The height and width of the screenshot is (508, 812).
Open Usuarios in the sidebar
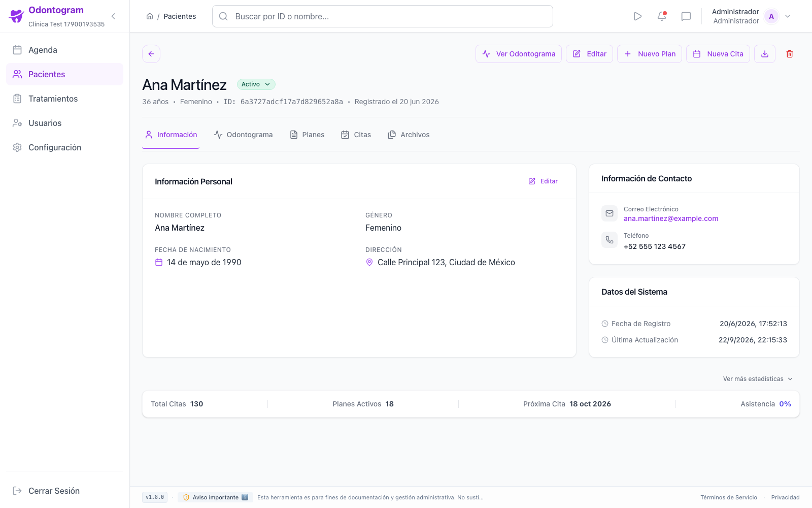click(64, 123)
